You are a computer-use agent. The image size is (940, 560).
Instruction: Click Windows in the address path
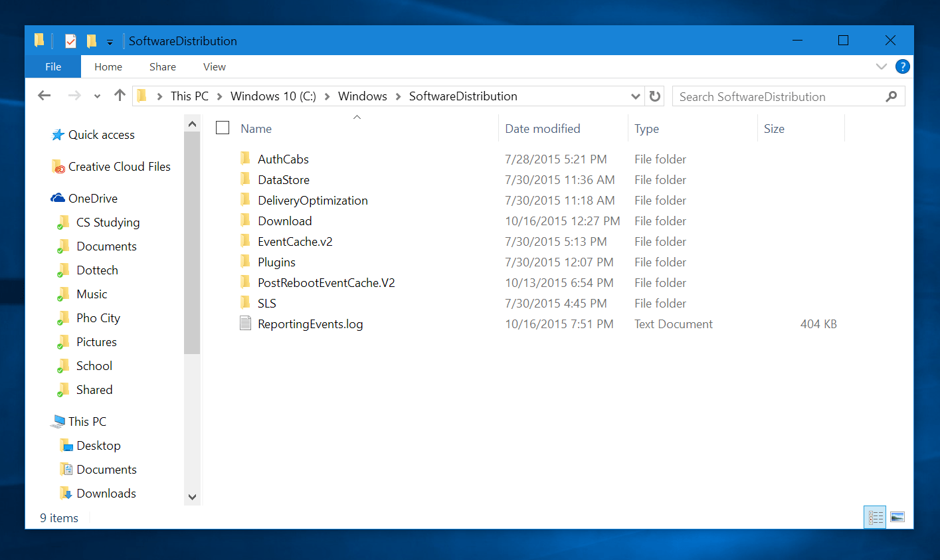point(362,96)
